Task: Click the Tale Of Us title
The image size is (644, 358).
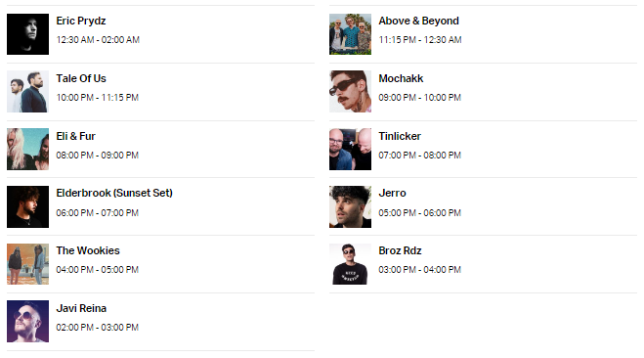Action: tap(81, 78)
